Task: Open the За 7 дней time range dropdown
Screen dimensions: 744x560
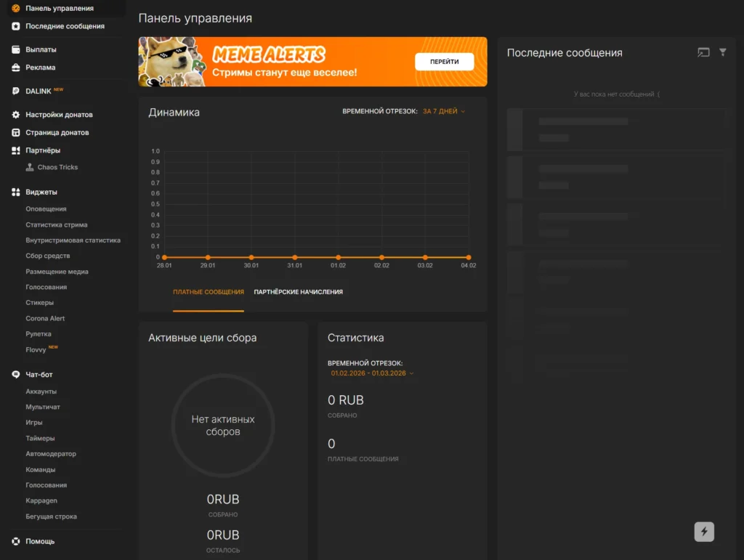Action: (443, 112)
